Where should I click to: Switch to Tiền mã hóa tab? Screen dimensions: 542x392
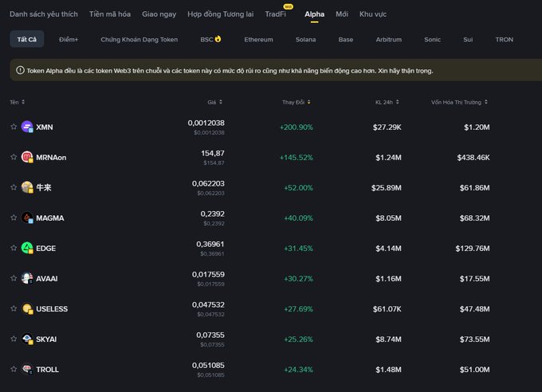110,14
